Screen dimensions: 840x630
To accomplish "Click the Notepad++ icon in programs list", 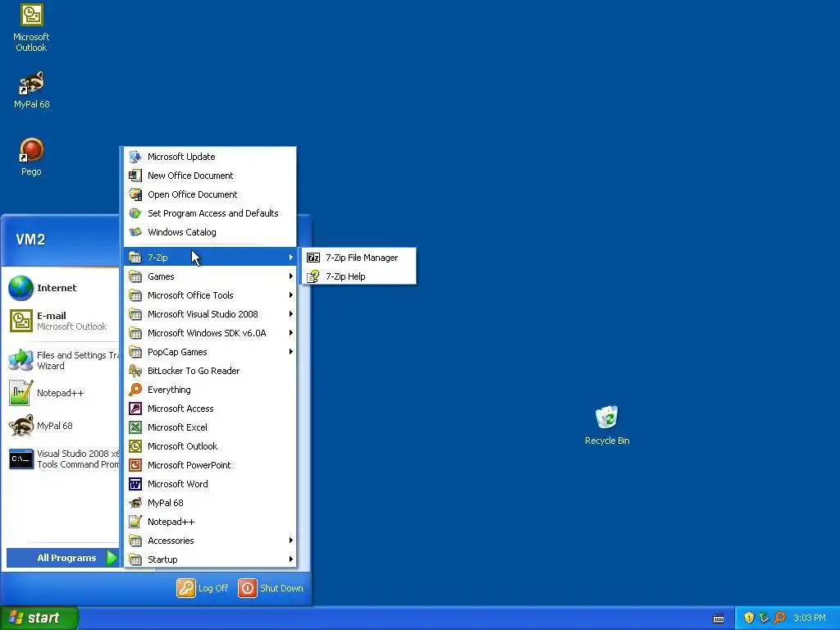I will coord(135,522).
